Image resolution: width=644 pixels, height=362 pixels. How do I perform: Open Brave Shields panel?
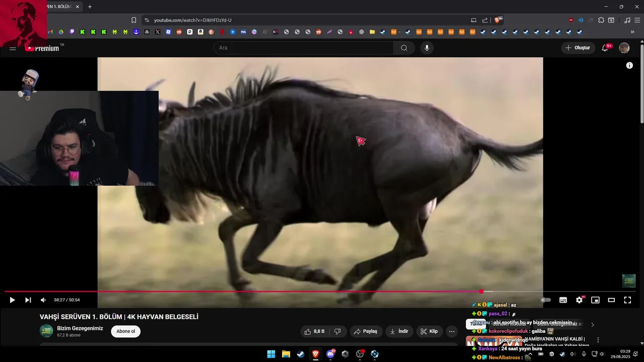tap(498, 20)
